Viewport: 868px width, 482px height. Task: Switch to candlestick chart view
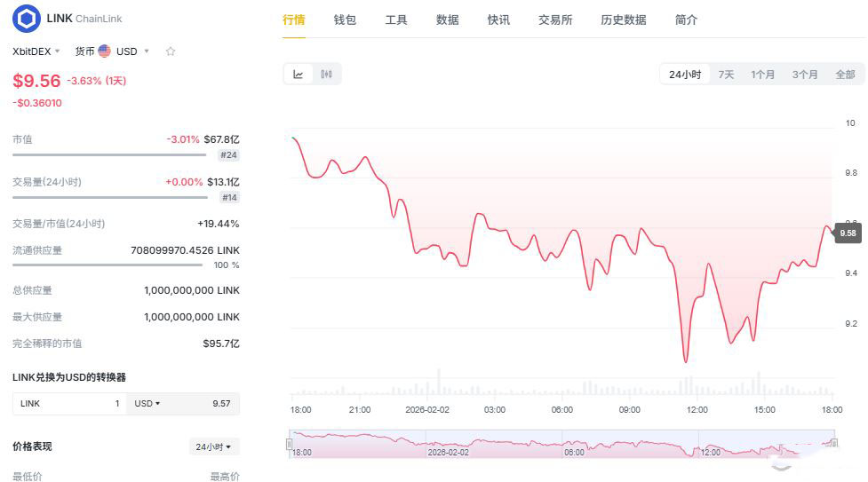coord(327,75)
